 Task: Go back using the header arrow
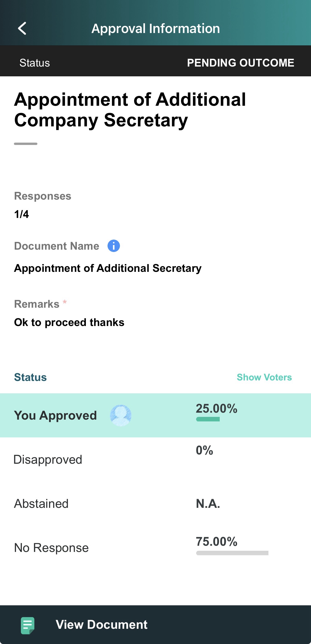pyautogui.click(x=22, y=28)
